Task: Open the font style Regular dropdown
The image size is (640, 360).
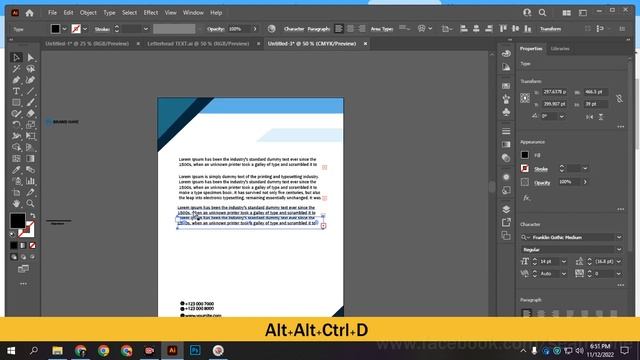Action: click(619, 249)
